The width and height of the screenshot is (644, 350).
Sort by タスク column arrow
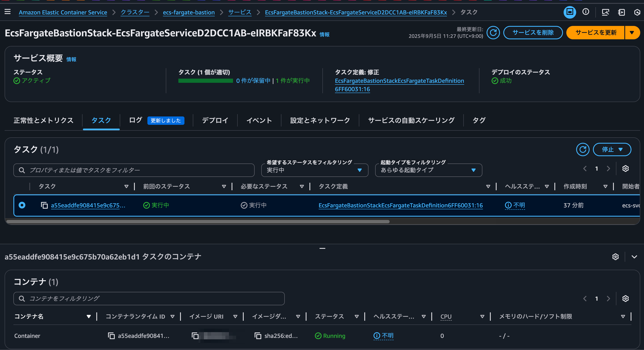[x=126, y=186]
